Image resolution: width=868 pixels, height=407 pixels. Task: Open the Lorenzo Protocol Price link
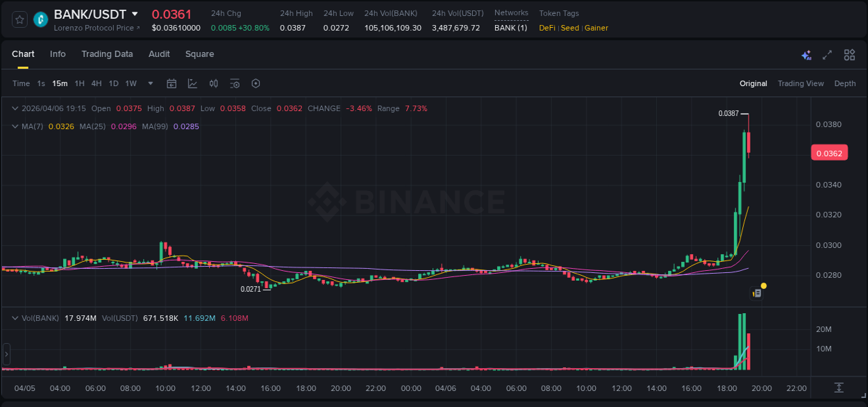coord(97,28)
